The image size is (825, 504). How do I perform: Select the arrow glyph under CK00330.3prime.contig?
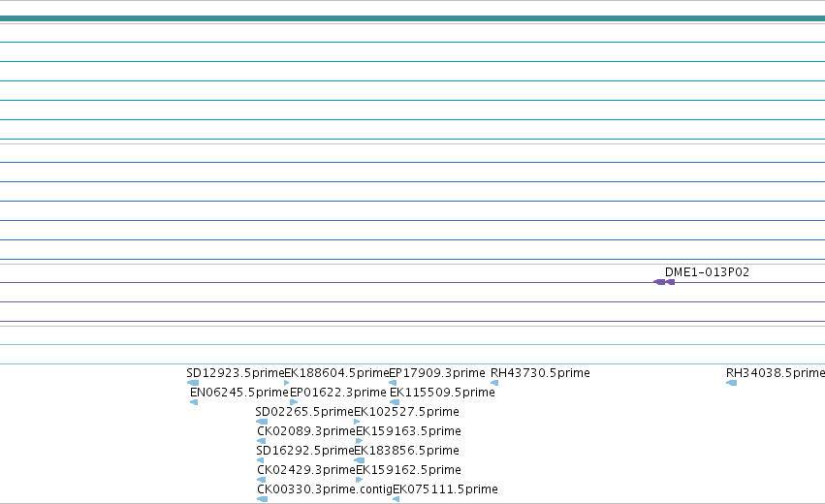262,499
